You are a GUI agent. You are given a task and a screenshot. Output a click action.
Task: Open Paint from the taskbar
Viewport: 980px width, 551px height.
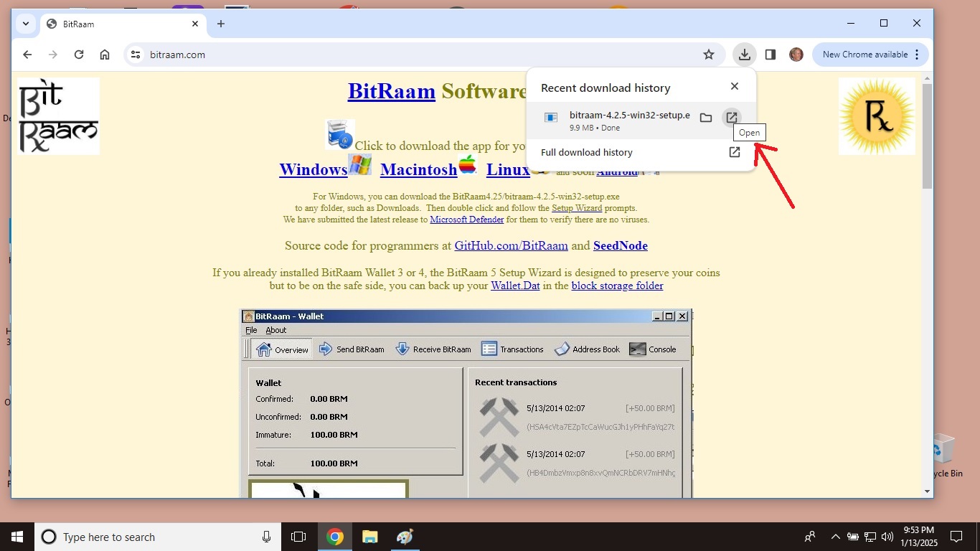coord(405,537)
